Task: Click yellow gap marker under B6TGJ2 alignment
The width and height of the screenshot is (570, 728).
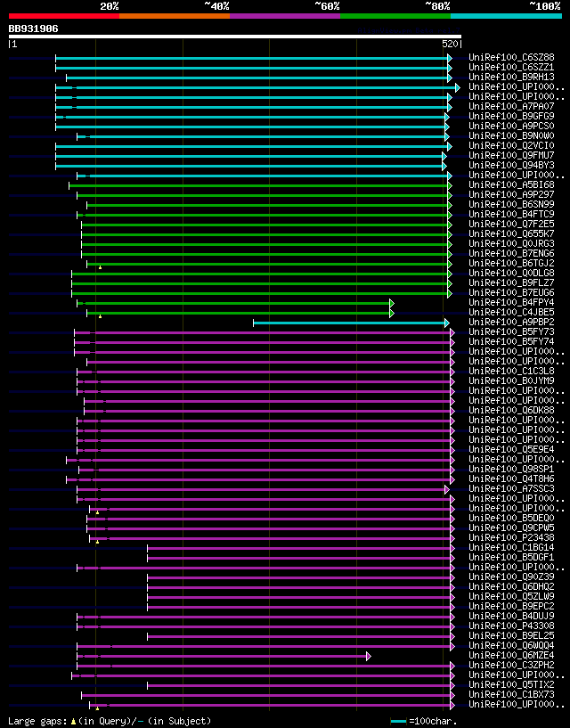Action: click(101, 267)
